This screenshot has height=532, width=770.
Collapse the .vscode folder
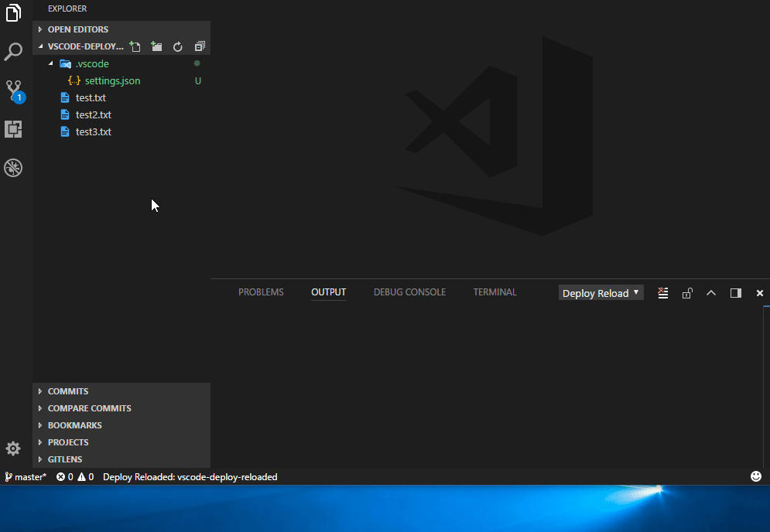coord(121,63)
